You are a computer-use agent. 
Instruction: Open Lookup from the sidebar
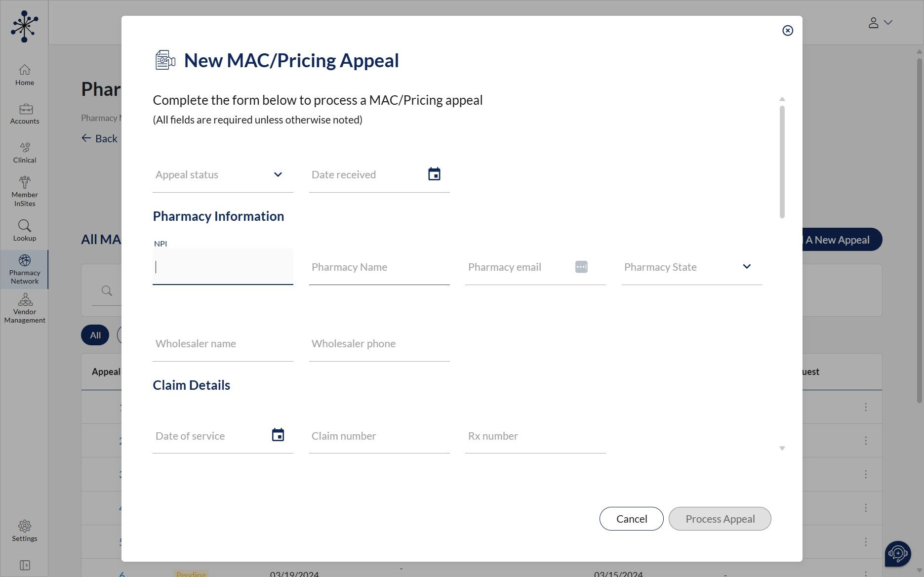click(25, 231)
